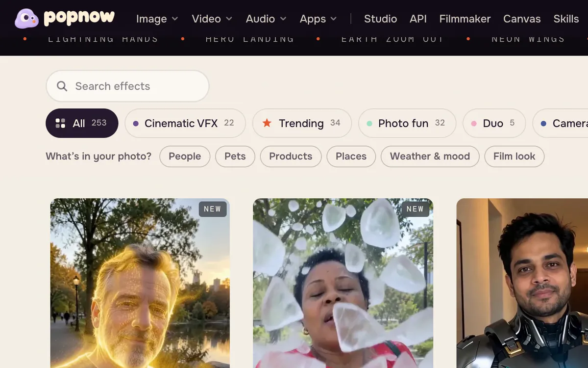The width and height of the screenshot is (588, 368).
Task: Toggle the Places filter chip
Action: click(x=351, y=157)
